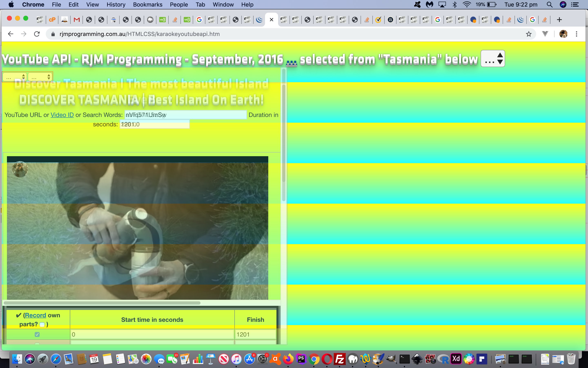This screenshot has width=588, height=368.
Task: Open the File menu
Action: pyautogui.click(x=56, y=4)
